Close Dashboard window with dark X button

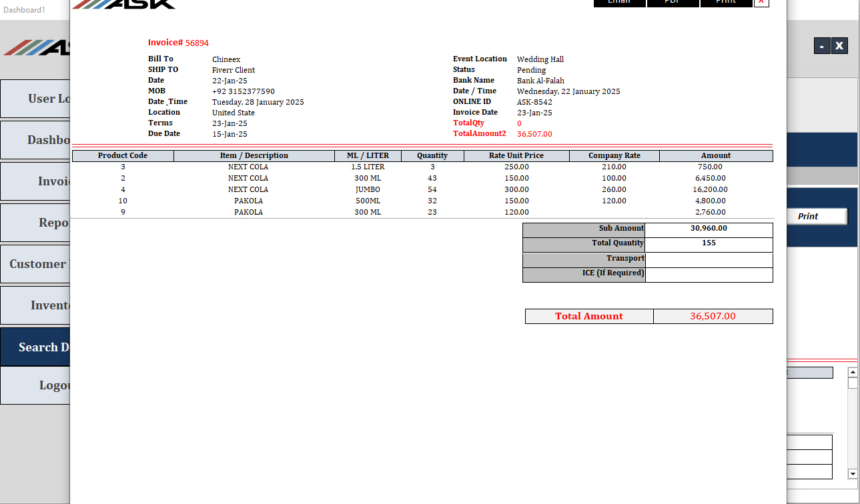pos(839,46)
